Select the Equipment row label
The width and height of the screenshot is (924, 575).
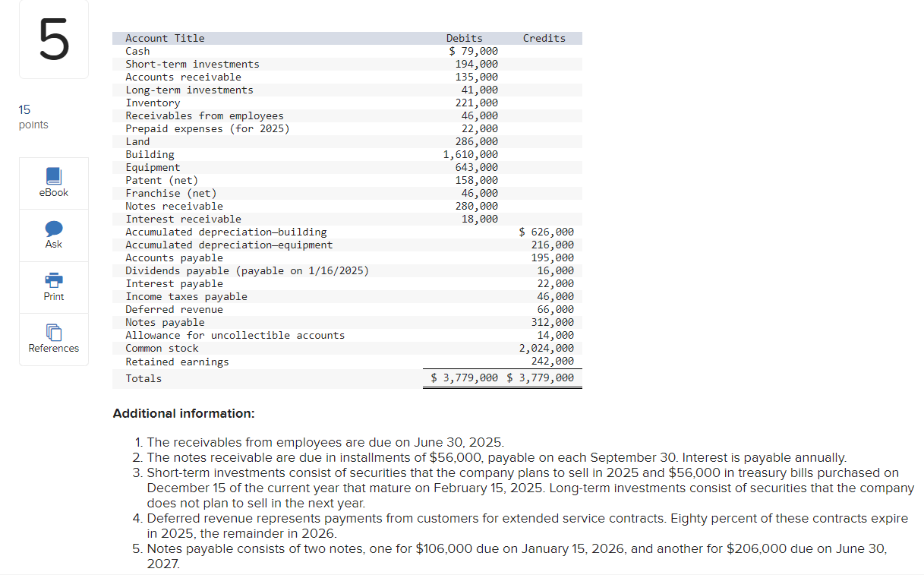pyautogui.click(x=153, y=167)
